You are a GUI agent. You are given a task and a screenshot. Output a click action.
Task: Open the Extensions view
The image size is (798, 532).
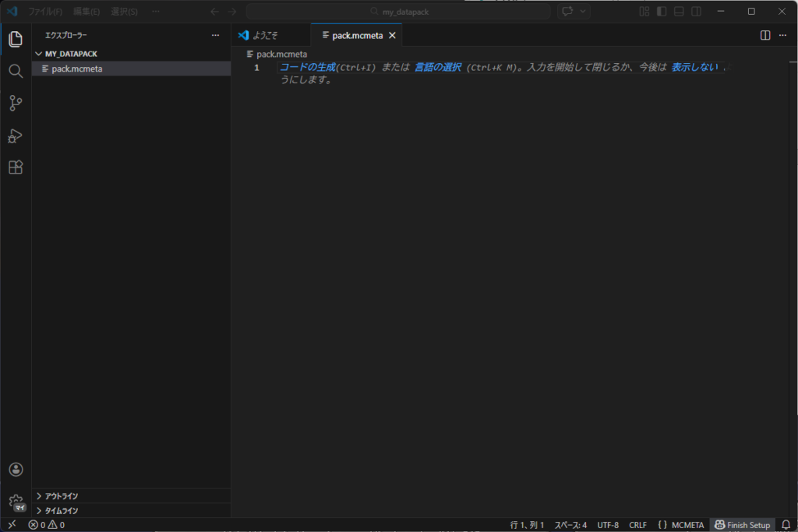[x=16, y=167]
